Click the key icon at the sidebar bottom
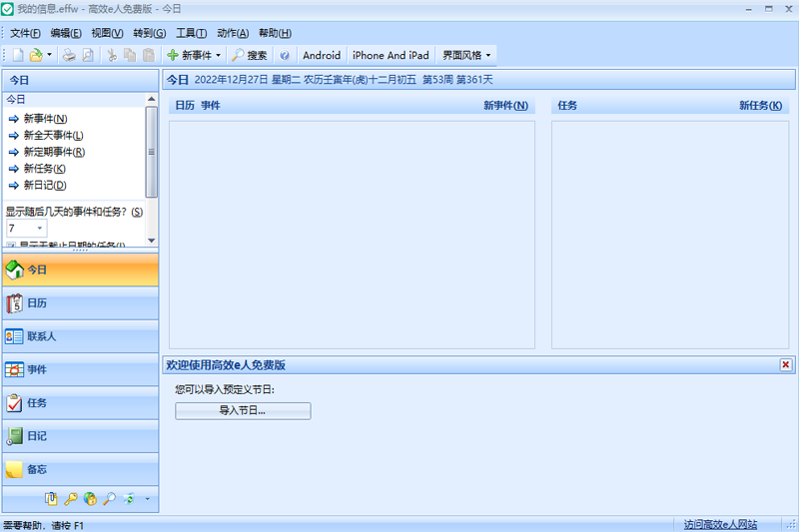799x532 pixels. click(x=70, y=499)
